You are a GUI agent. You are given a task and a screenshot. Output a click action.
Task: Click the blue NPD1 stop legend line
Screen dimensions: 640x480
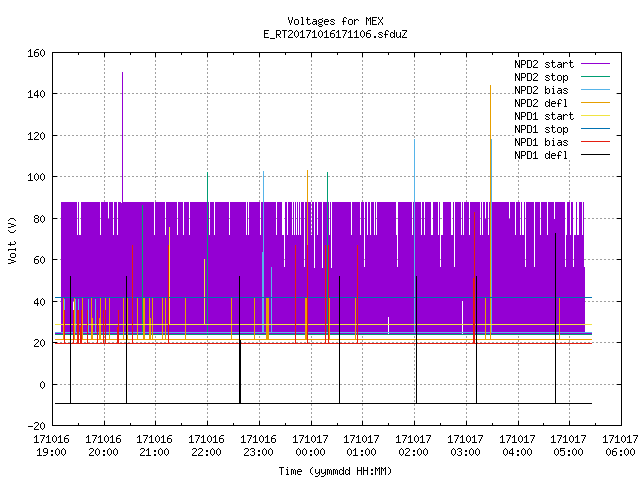596,129
